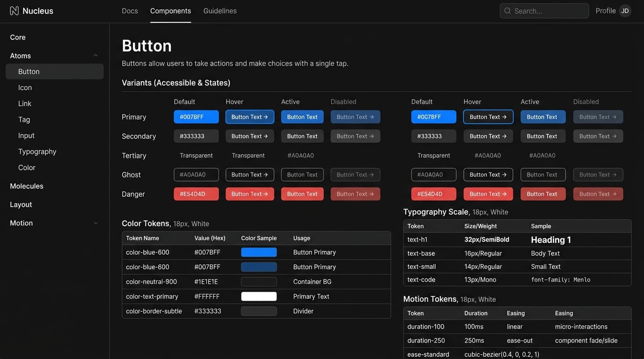This screenshot has width=644, height=359.
Task: Click the "250ms" duration value
Action: (x=474, y=341)
